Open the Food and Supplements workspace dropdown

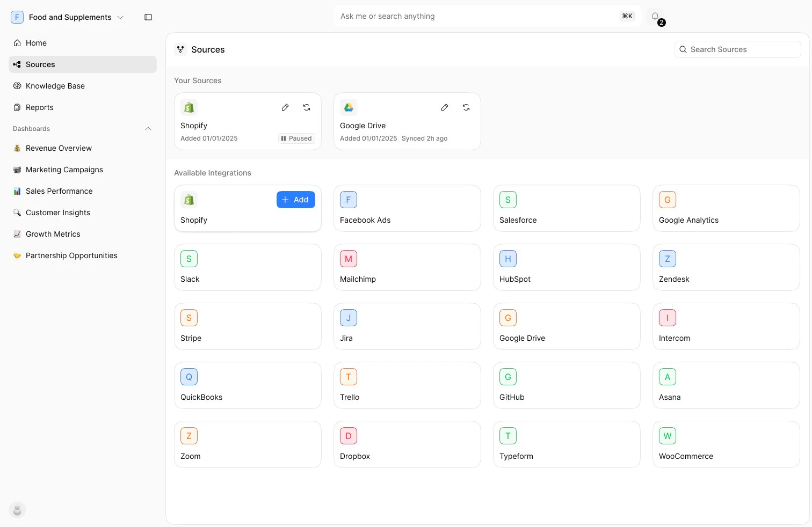point(68,17)
